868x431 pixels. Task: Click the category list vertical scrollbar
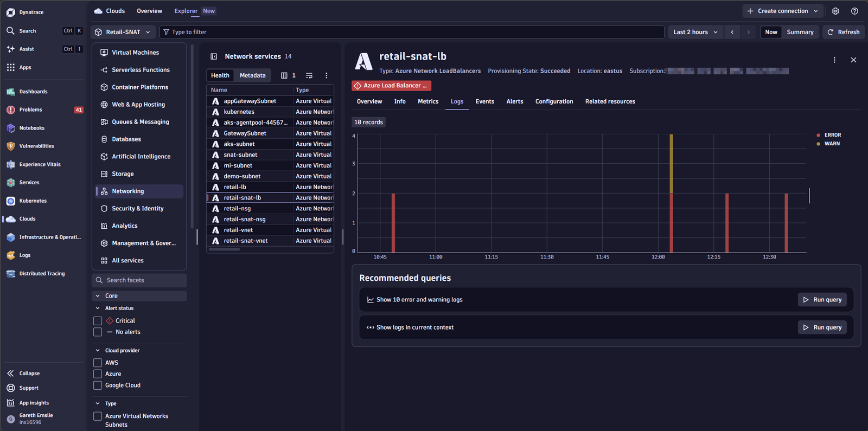[x=192, y=136]
